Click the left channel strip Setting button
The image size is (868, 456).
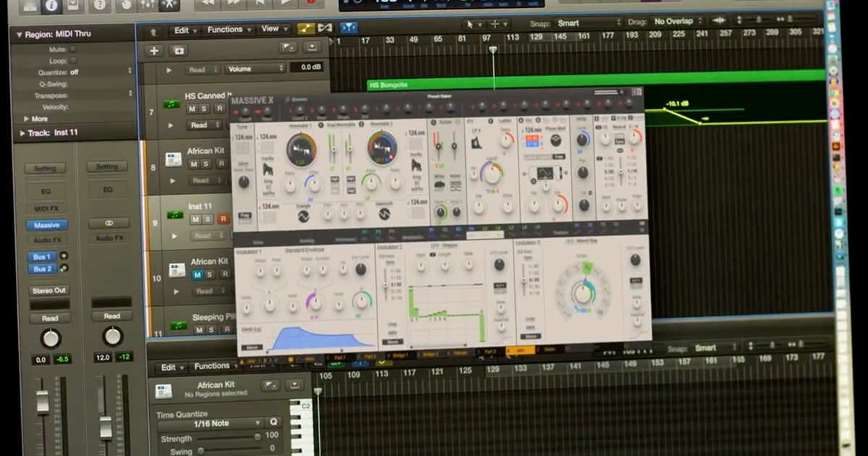click(x=45, y=169)
